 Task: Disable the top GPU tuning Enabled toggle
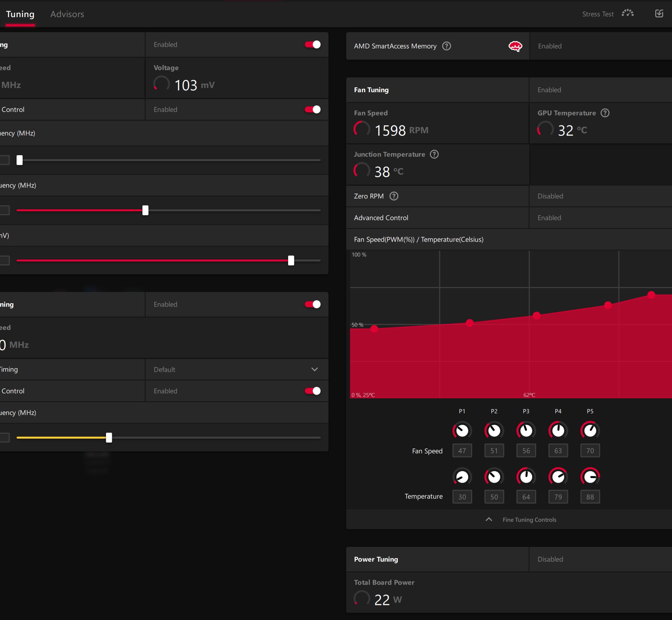point(312,45)
